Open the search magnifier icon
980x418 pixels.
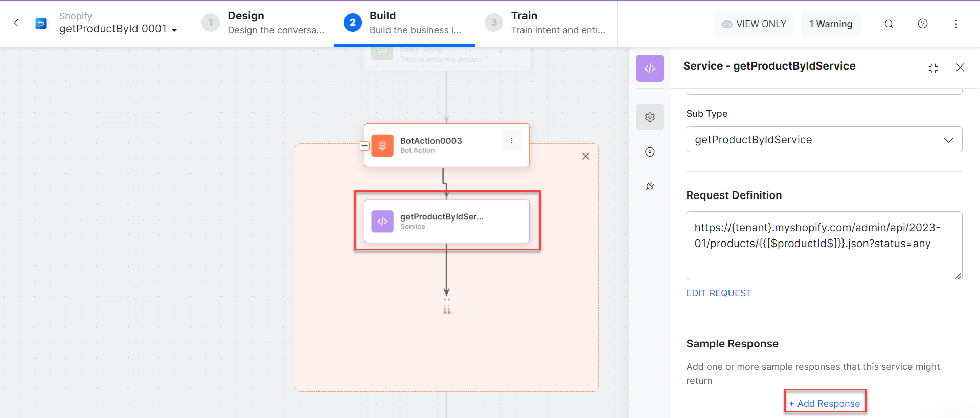889,24
